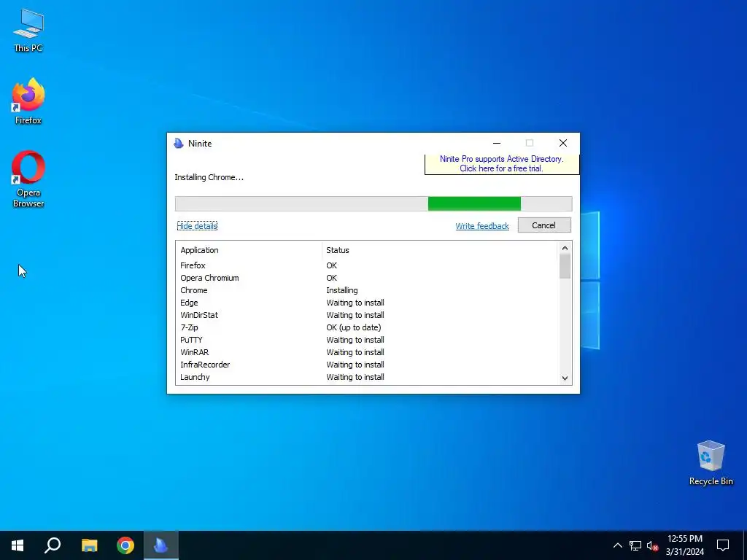Viewport: 747px width, 560px height.
Task: Click the Ninite Pro free trial banner
Action: pyautogui.click(x=502, y=164)
